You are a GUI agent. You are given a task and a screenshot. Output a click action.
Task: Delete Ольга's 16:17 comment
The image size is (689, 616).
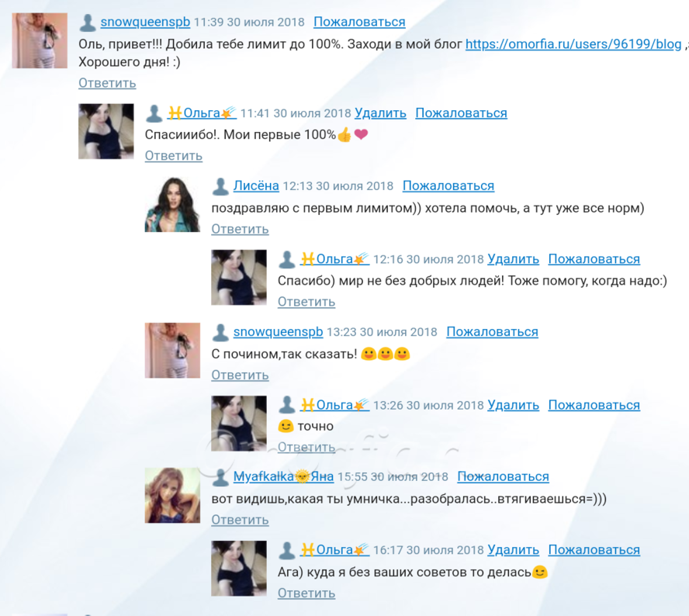pos(513,550)
